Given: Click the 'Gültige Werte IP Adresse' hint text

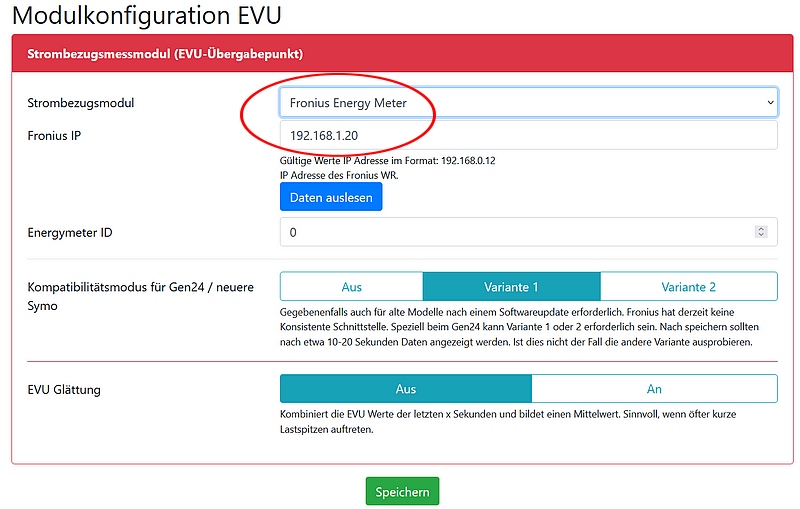Looking at the screenshot, I should (387, 161).
